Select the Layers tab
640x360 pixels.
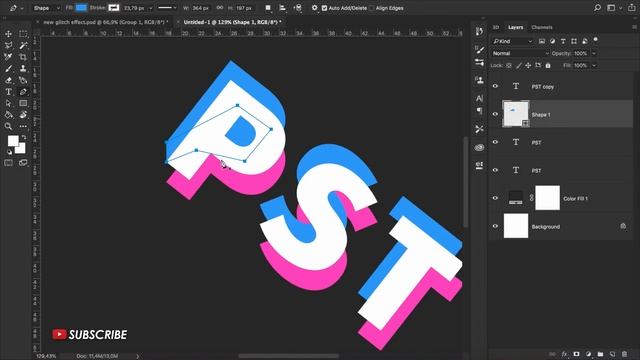[516, 27]
